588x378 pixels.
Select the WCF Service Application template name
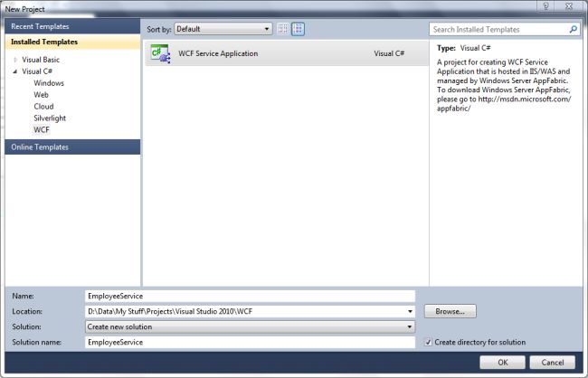pyautogui.click(x=218, y=53)
